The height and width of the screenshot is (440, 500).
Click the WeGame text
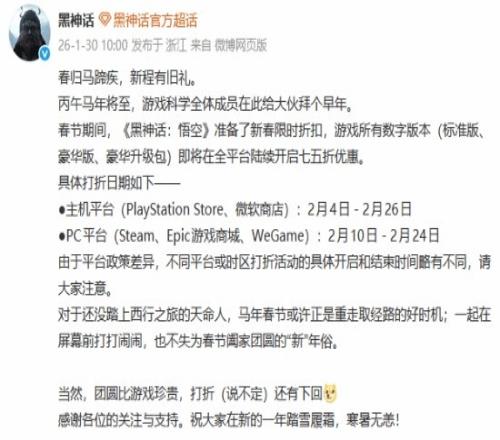[278, 236]
